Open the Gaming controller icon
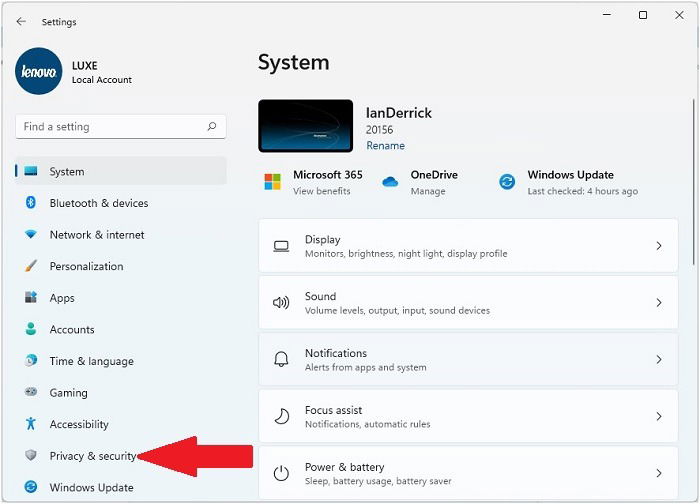Image resolution: width=700 pixels, height=504 pixels. click(x=31, y=393)
